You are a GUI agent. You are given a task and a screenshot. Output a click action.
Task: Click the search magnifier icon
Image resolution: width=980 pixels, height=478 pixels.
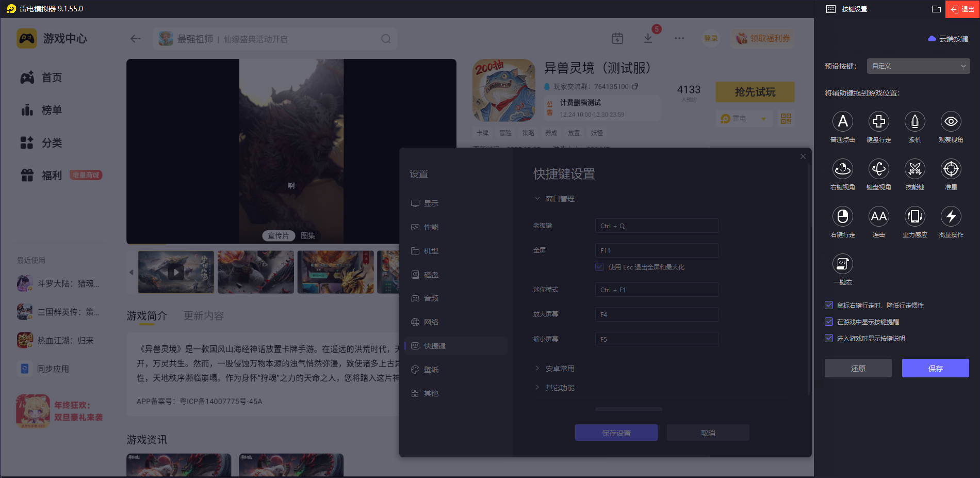click(x=386, y=39)
